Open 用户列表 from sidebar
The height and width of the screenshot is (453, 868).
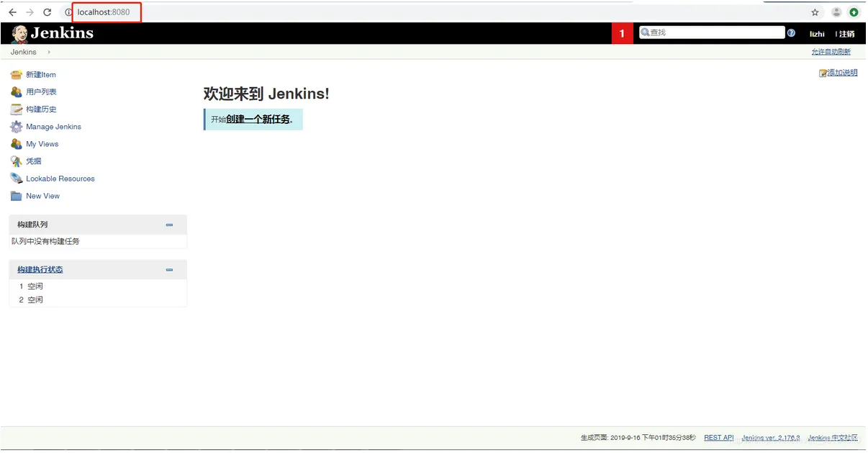pyautogui.click(x=41, y=92)
